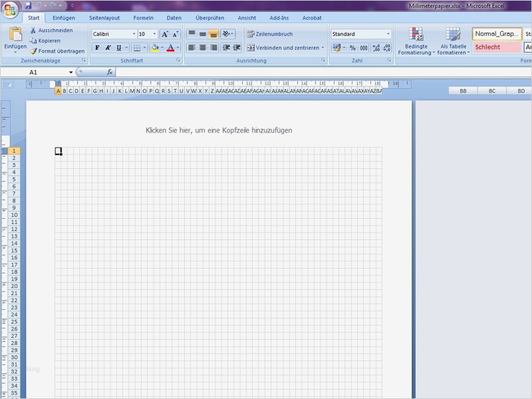Toggle bold with the F (Fett) button
The width and height of the screenshot is (532, 399).
point(97,48)
